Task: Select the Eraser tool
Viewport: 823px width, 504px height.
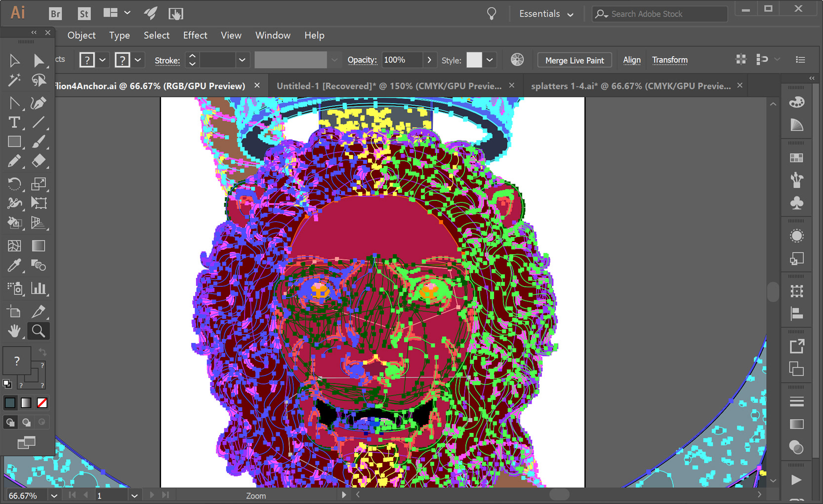Action: tap(39, 161)
